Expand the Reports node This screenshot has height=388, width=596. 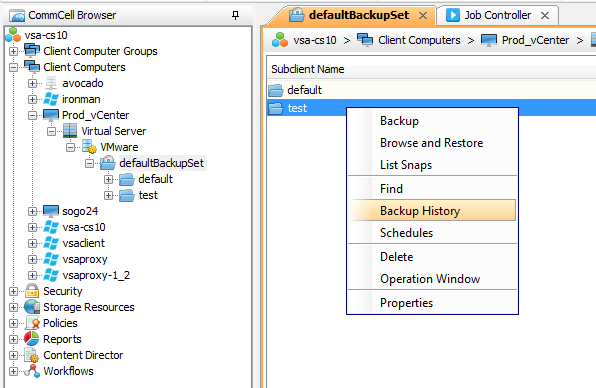pyautogui.click(x=13, y=339)
